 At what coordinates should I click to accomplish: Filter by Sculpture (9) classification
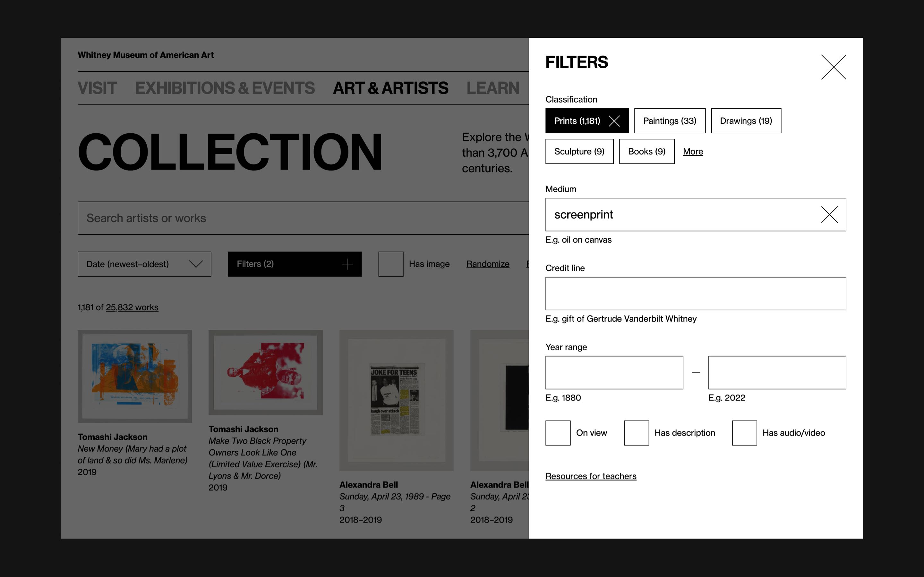(579, 152)
